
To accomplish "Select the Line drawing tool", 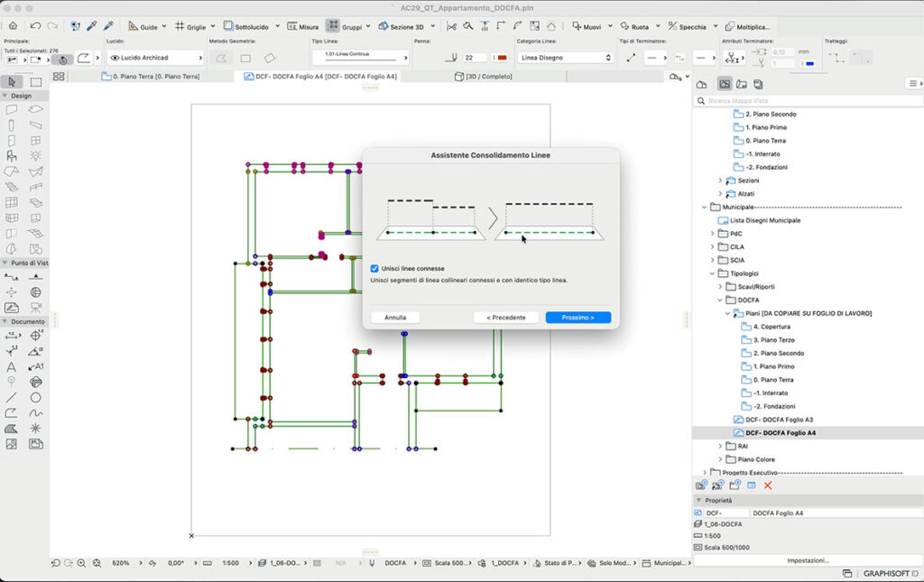I will click(11, 398).
